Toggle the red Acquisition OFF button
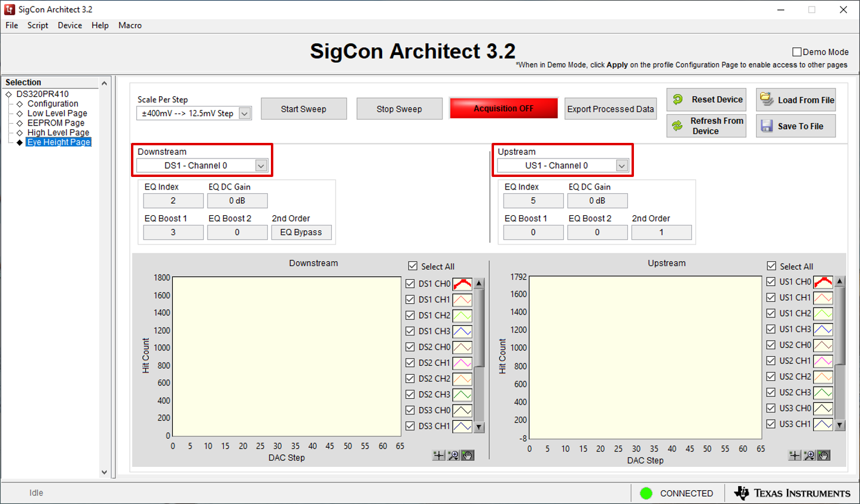 [504, 108]
